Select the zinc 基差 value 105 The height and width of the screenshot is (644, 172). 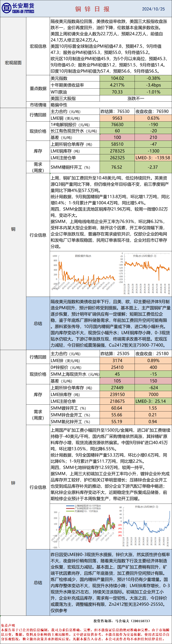pyautogui.click(x=117, y=381)
